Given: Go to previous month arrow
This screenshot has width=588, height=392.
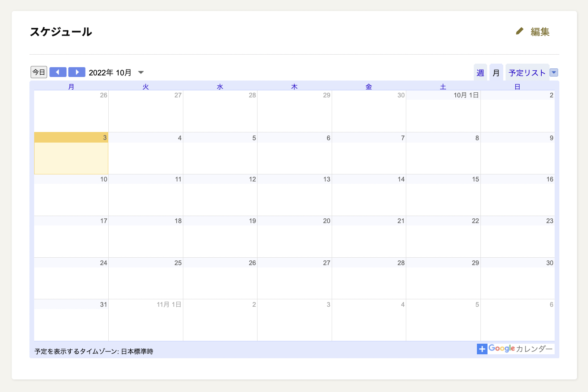Looking at the screenshot, I should (x=58, y=72).
